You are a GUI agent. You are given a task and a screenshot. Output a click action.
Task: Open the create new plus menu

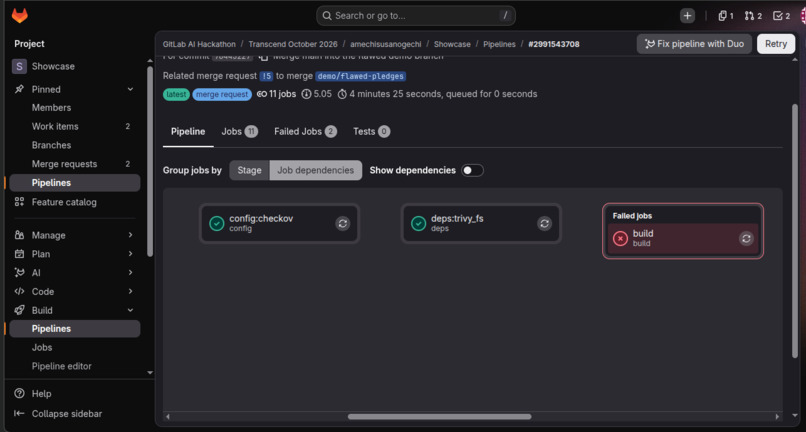tap(687, 15)
